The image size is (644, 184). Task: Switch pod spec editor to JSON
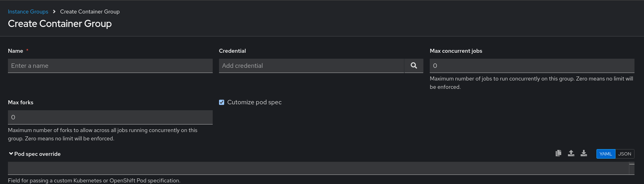[x=625, y=154]
